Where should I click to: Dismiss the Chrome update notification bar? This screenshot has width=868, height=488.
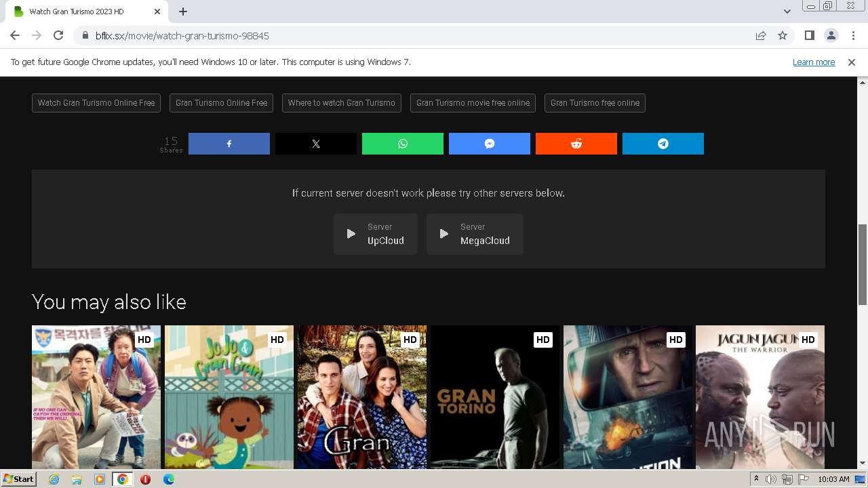coord(852,62)
